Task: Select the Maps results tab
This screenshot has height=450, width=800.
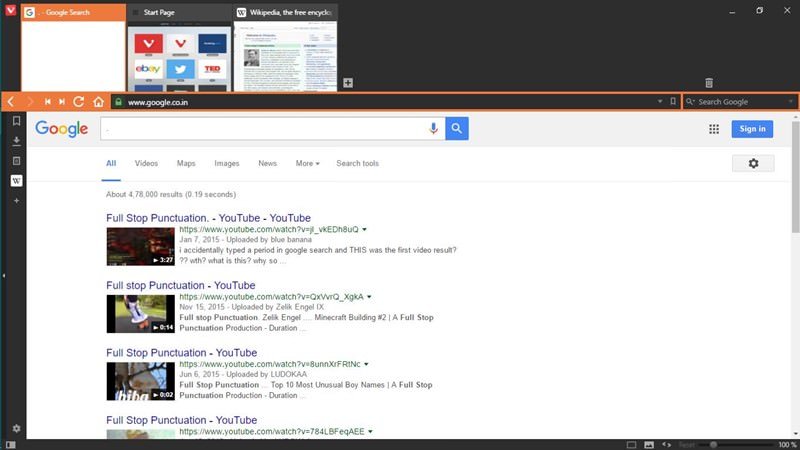Action: pyautogui.click(x=186, y=163)
